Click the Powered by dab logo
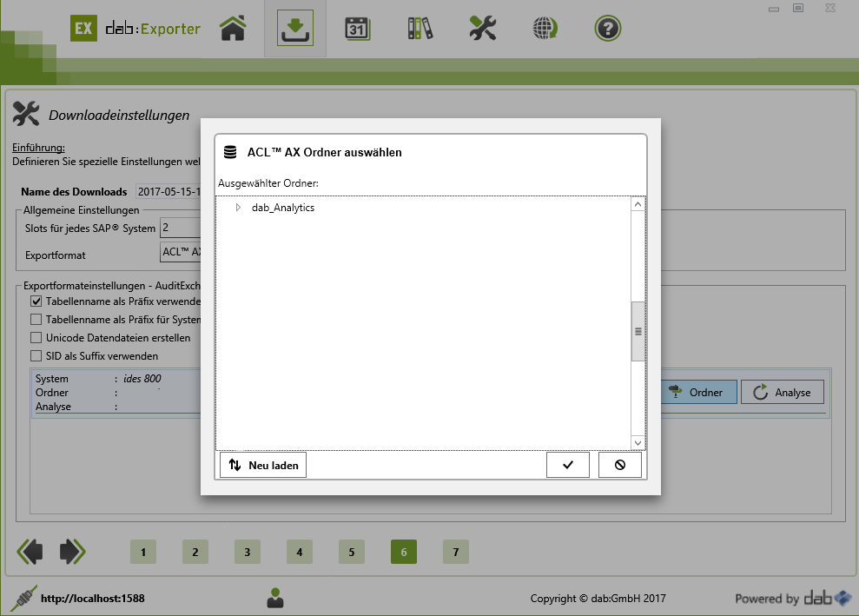The width and height of the screenshot is (859, 616). click(x=793, y=598)
